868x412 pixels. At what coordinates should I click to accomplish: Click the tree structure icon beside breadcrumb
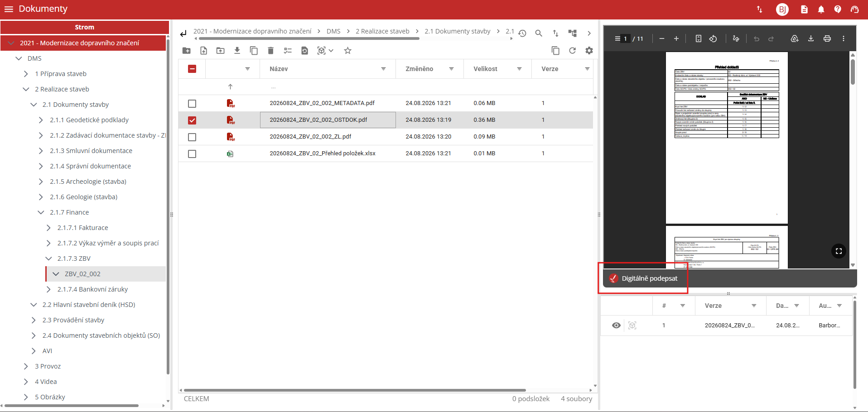click(x=573, y=34)
